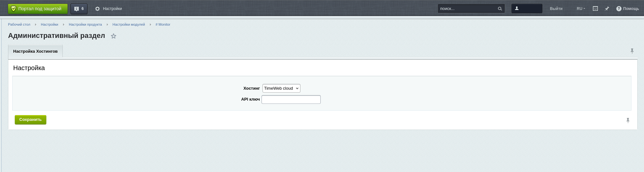
Task: Open Настройки with the gear icon
Action: coord(97,9)
